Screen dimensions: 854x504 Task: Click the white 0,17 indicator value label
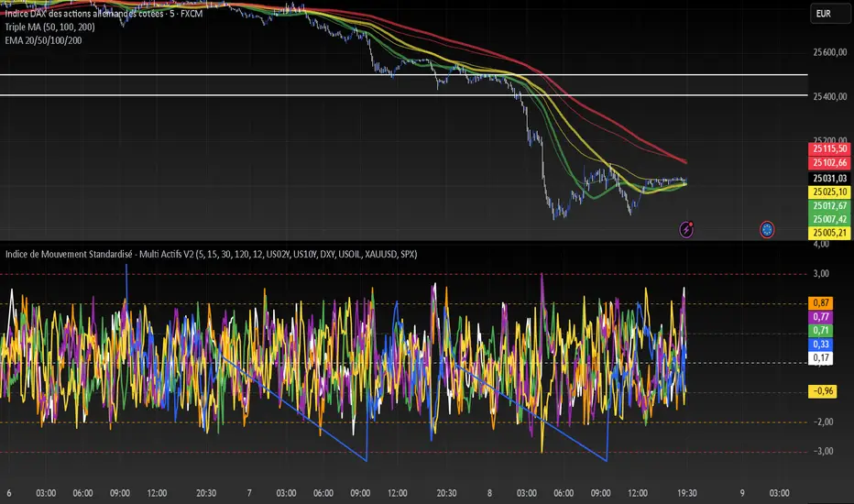click(x=821, y=358)
